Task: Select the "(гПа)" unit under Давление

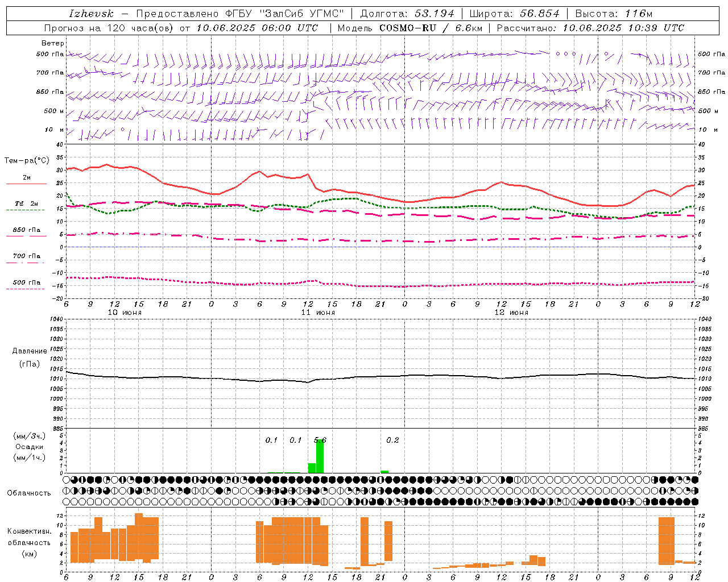Action: 30,364
